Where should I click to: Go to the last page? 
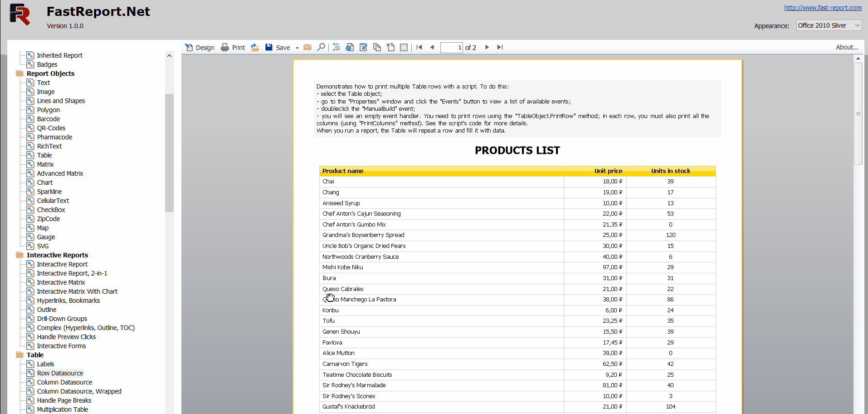tap(500, 47)
